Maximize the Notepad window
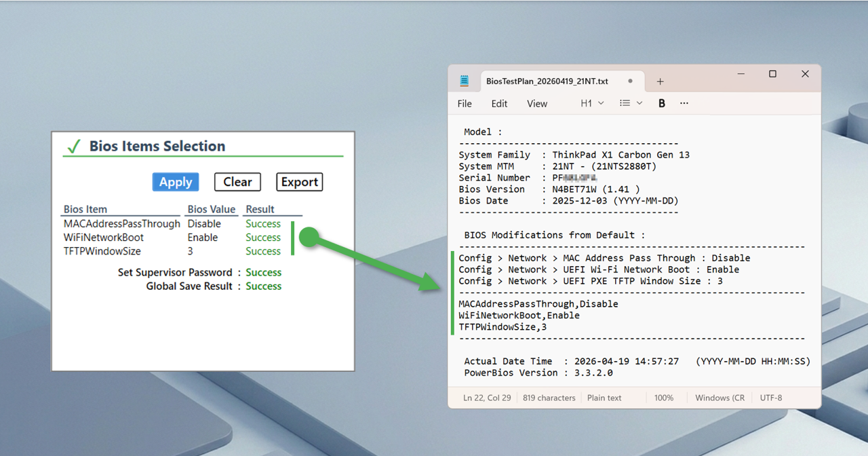 (x=772, y=74)
